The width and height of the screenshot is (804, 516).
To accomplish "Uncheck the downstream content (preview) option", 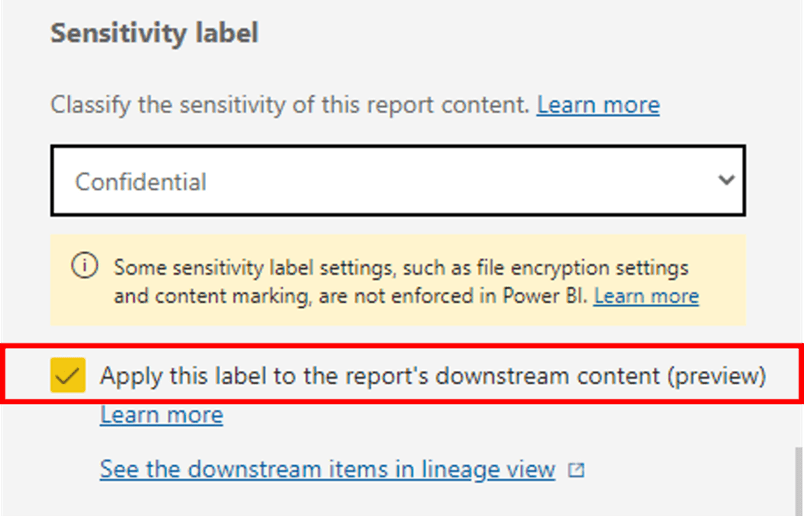I will 68,375.
